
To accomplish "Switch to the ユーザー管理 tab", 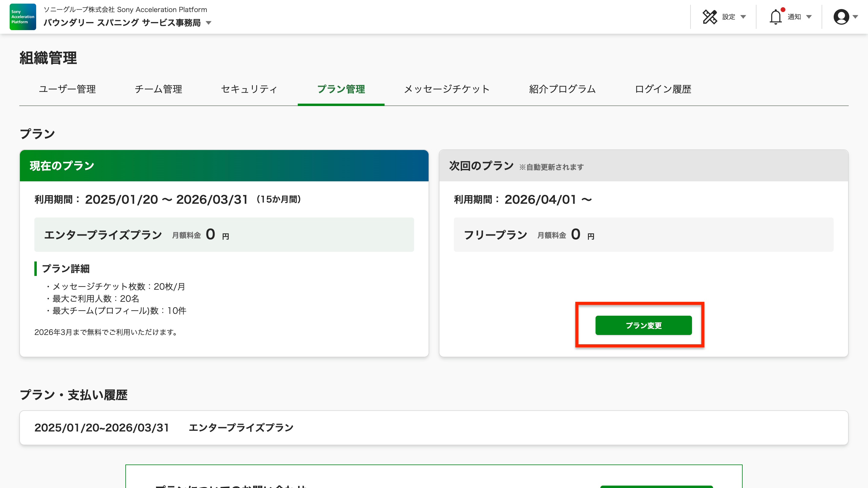I will (x=68, y=89).
